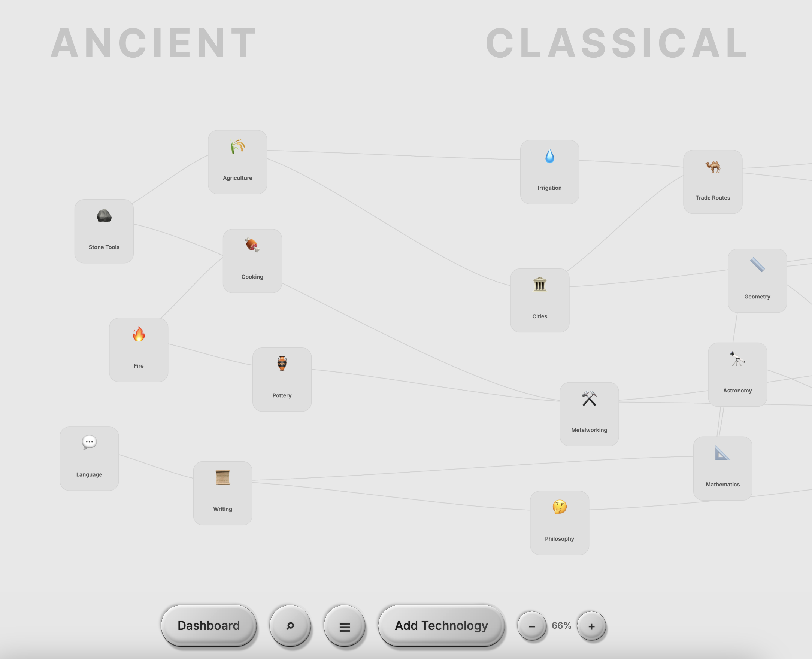Click the Agriculture wheat icon node

coord(237,147)
